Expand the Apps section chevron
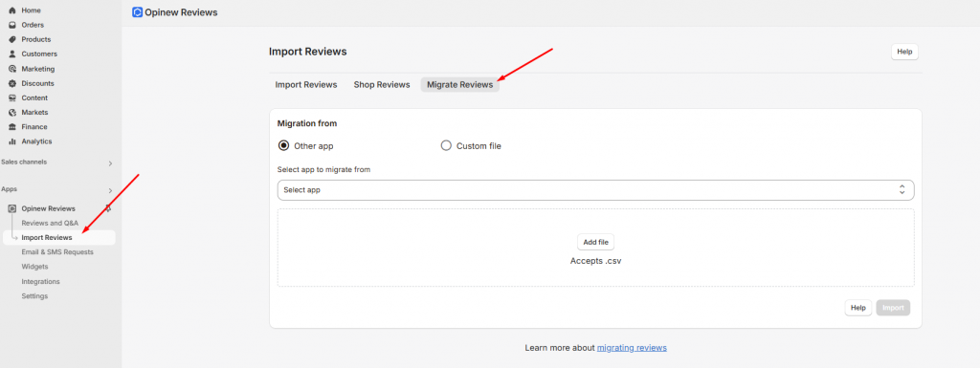980x368 pixels. coord(110,190)
